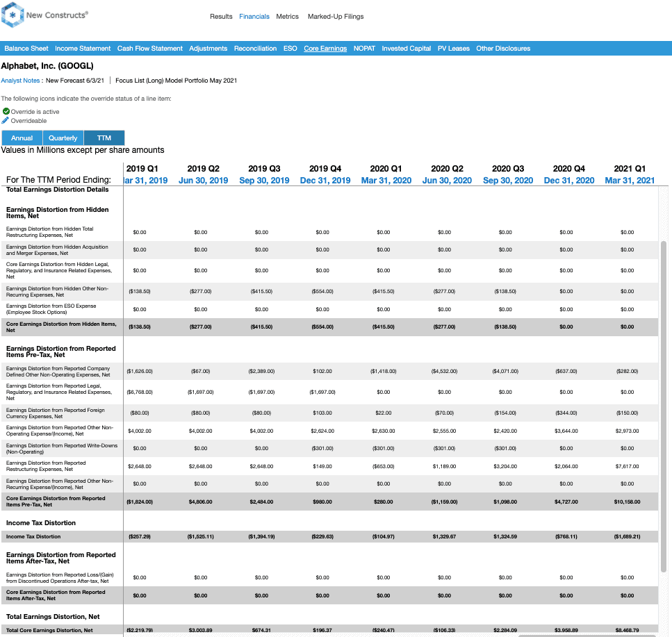The height and width of the screenshot is (637, 672).
Task: Click the Jun 30, 2020 column date
Action: (x=447, y=181)
